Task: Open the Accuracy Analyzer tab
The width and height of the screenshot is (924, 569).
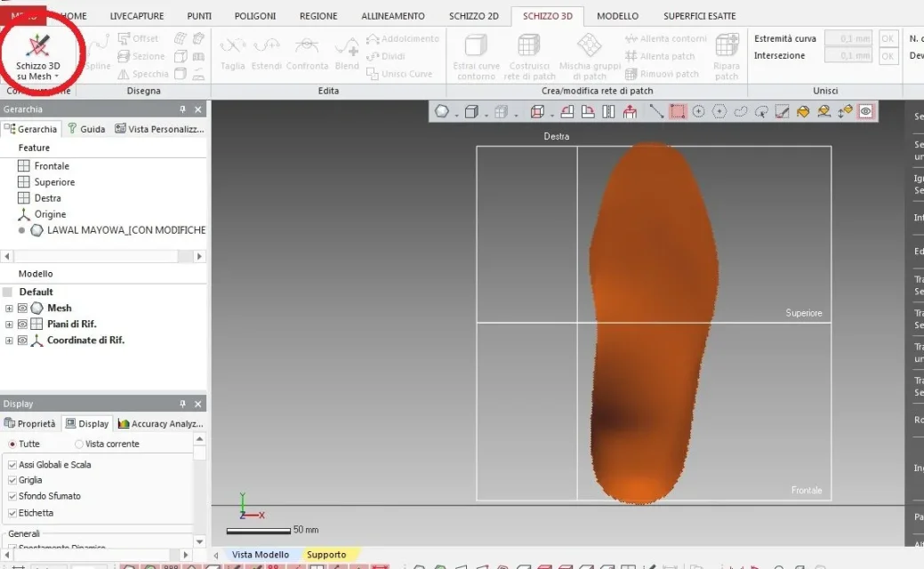Action: pos(160,424)
